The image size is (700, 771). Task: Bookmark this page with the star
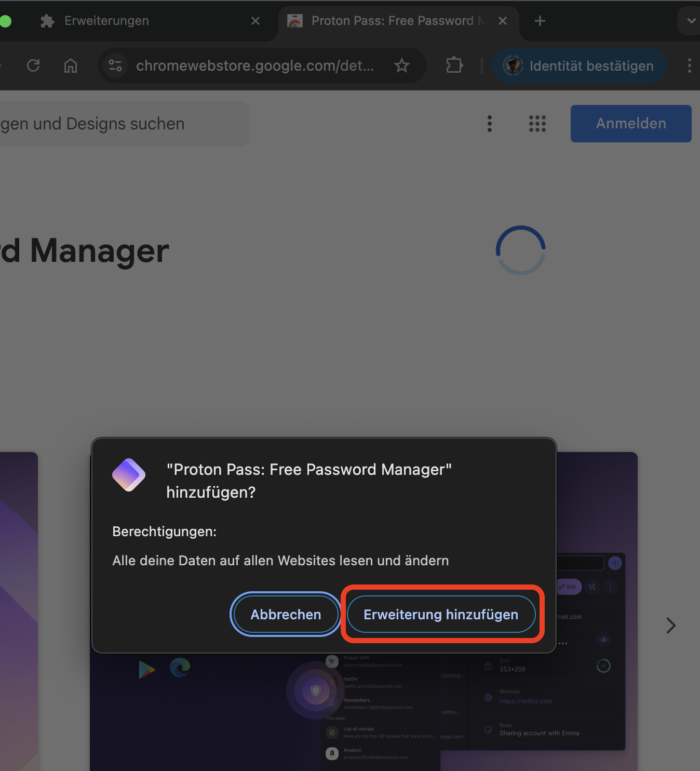click(402, 65)
